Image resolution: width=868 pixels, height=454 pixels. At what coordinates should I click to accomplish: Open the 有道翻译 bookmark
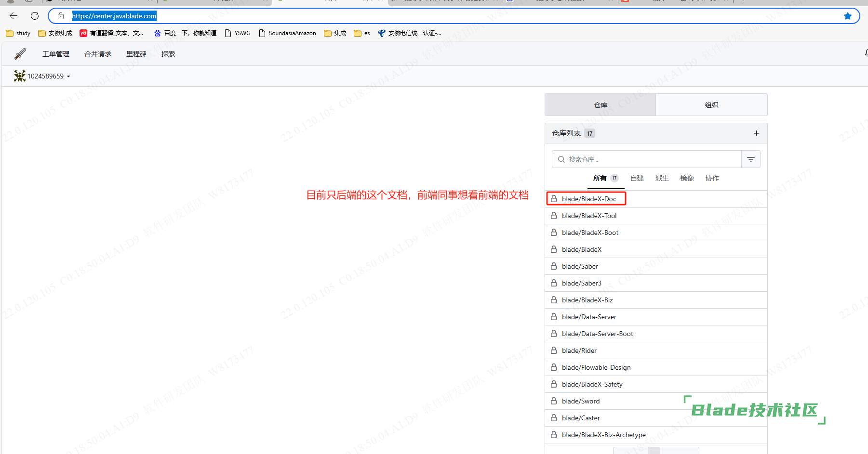[112, 33]
